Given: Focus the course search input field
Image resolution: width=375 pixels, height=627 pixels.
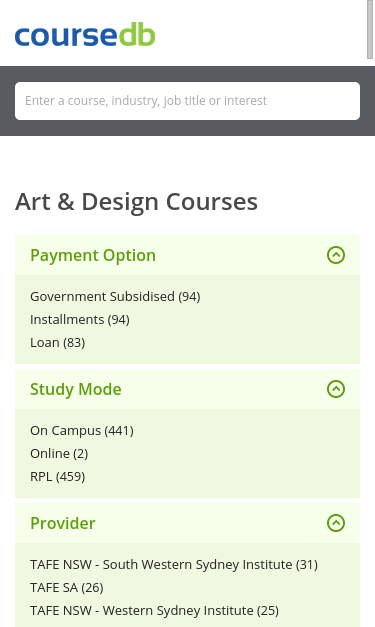Looking at the screenshot, I should coord(187,101).
